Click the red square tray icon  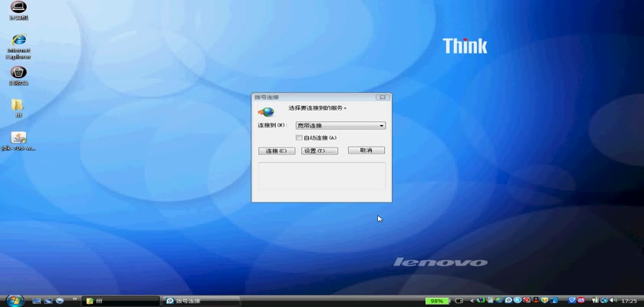click(527, 301)
